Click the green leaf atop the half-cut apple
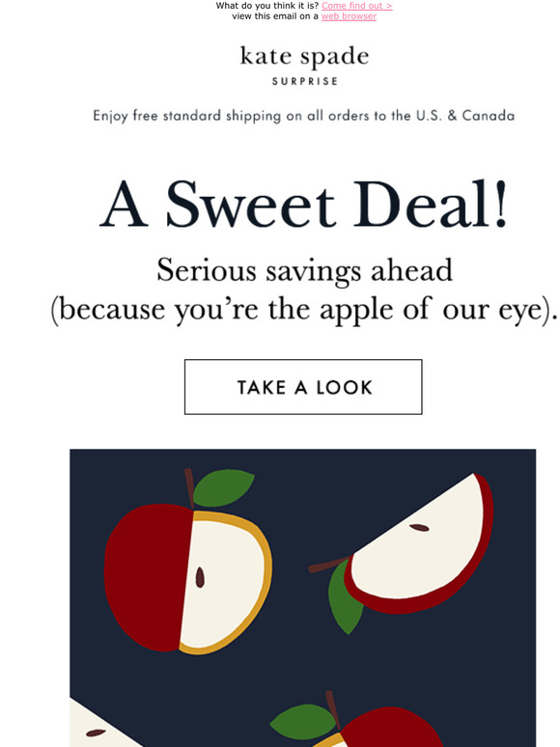Screen dimensions: 560x747 223,487
